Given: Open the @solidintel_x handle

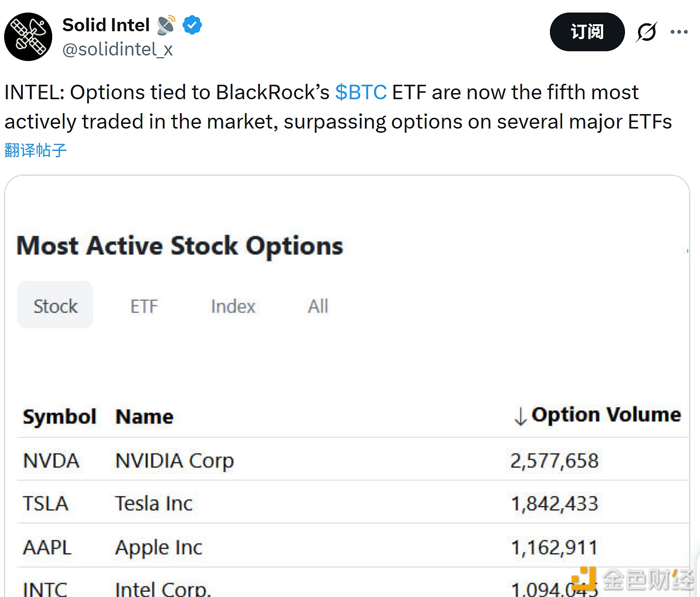Looking at the screenshot, I should click(117, 49).
